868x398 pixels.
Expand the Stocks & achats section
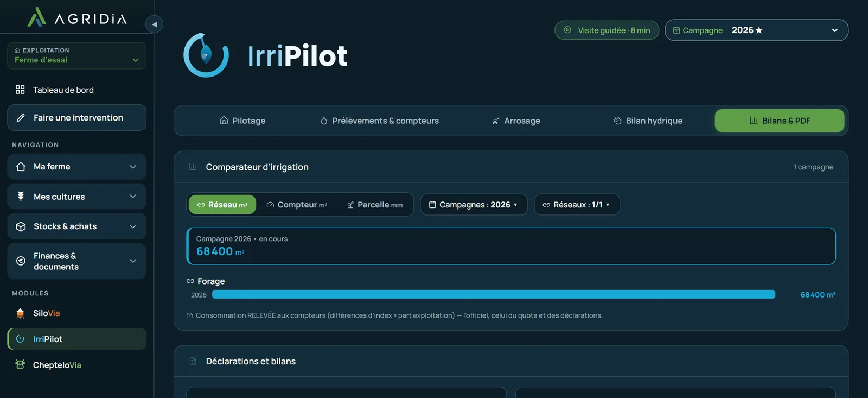click(76, 226)
